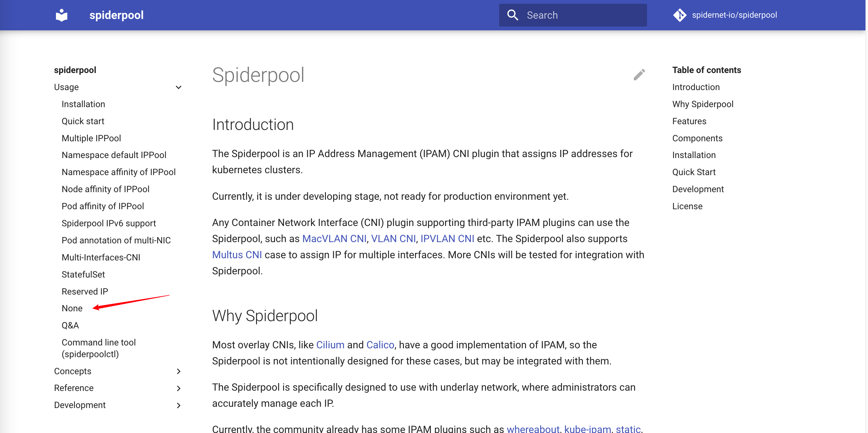
Task: Select Quick start in the sidebar
Action: [x=83, y=121]
